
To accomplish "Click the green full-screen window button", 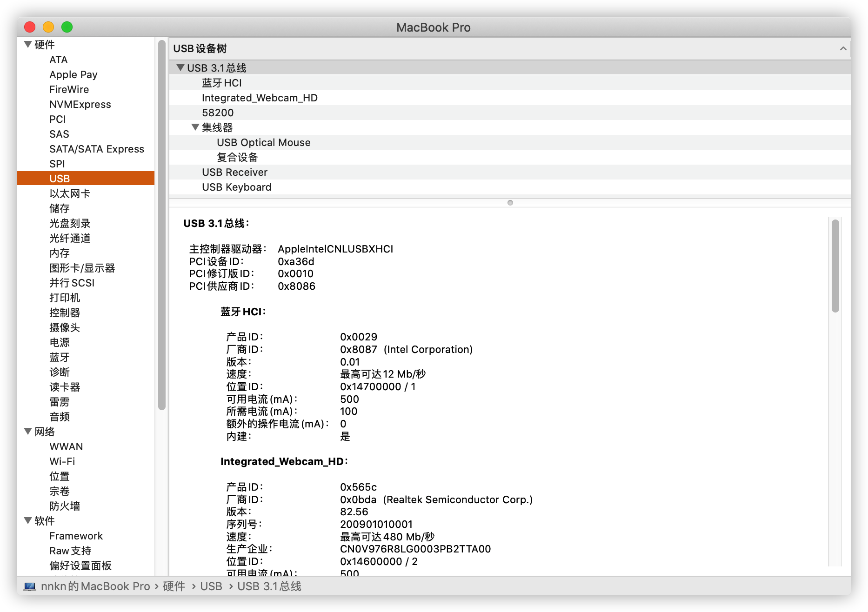I will click(x=67, y=27).
